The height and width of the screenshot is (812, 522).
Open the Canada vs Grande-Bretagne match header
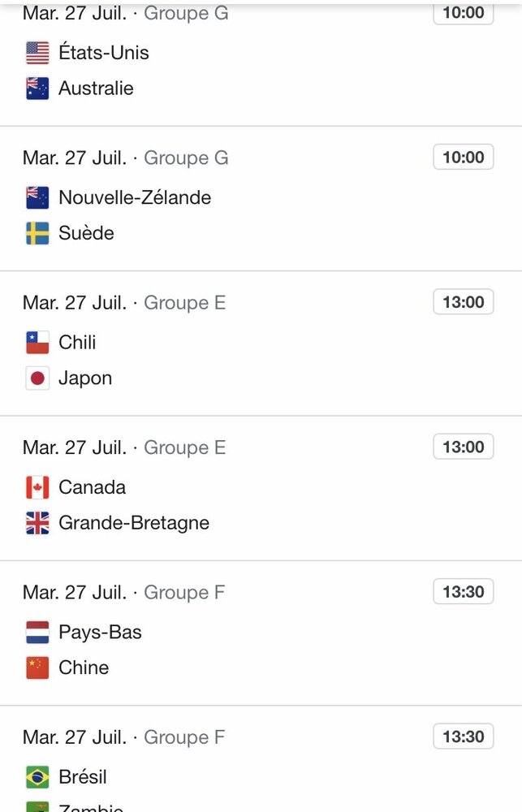point(124,447)
